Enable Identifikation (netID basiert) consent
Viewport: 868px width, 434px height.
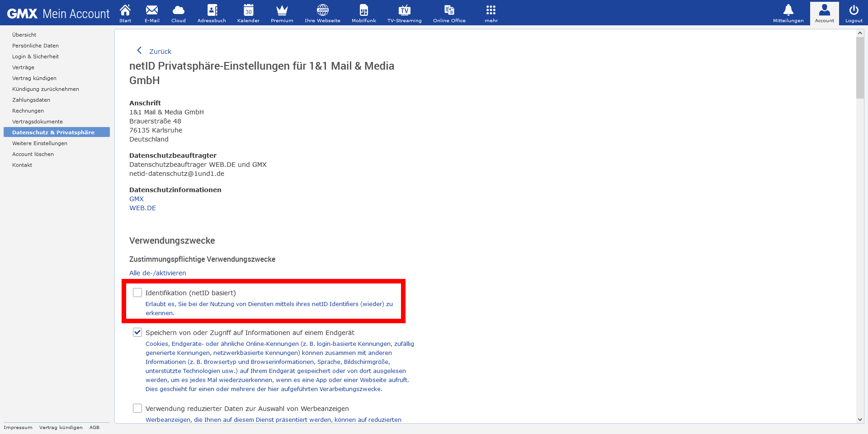pyautogui.click(x=137, y=292)
